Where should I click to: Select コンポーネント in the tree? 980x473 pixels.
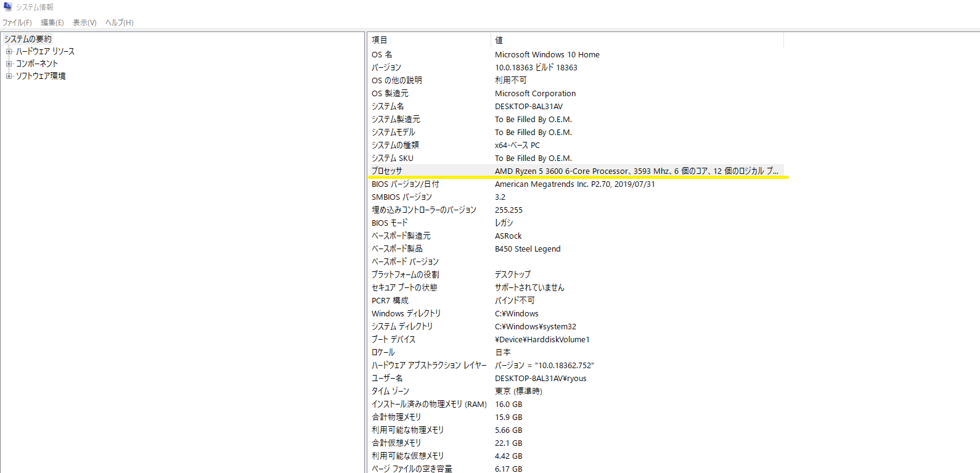[37, 64]
